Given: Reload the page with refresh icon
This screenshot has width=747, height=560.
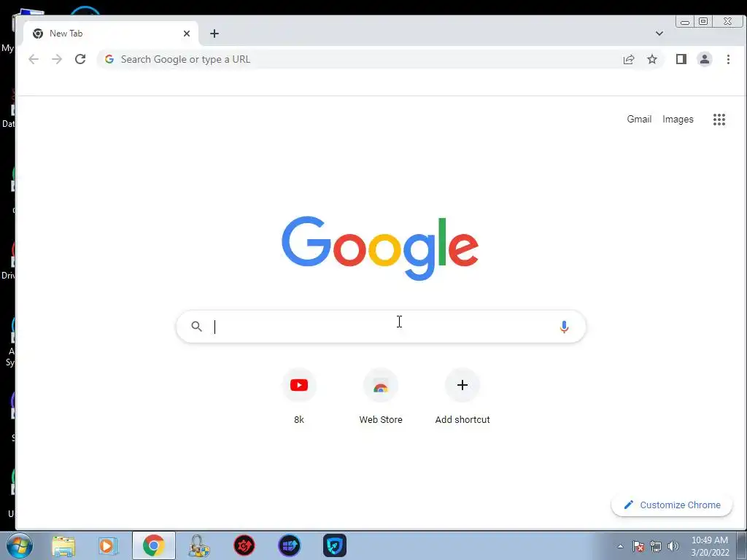Looking at the screenshot, I should click(80, 59).
